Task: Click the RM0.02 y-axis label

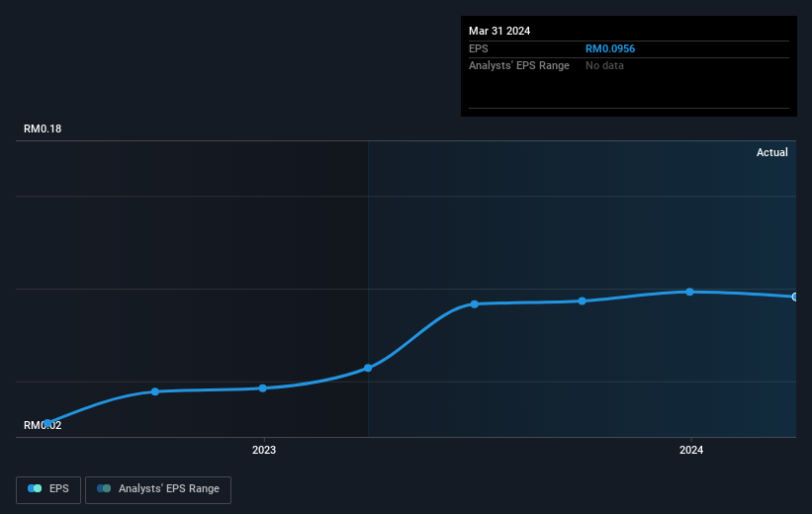Action: pyautogui.click(x=43, y=425)
